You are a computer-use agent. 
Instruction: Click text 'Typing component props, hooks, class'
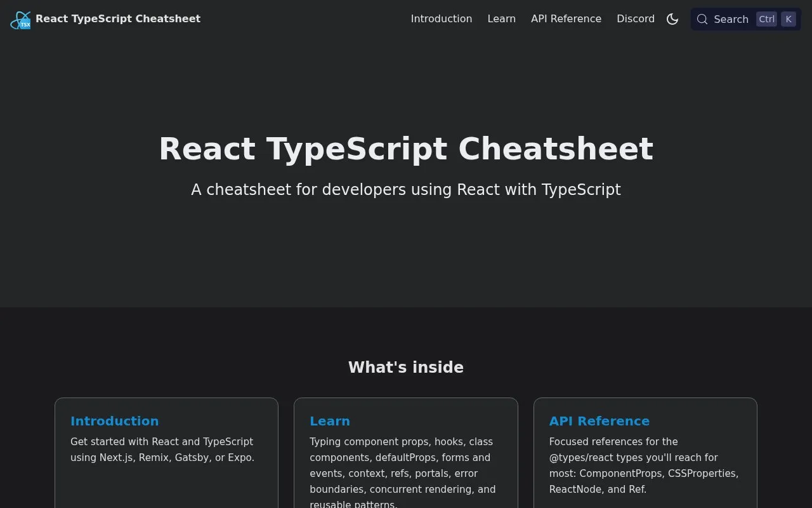(401, 442)
